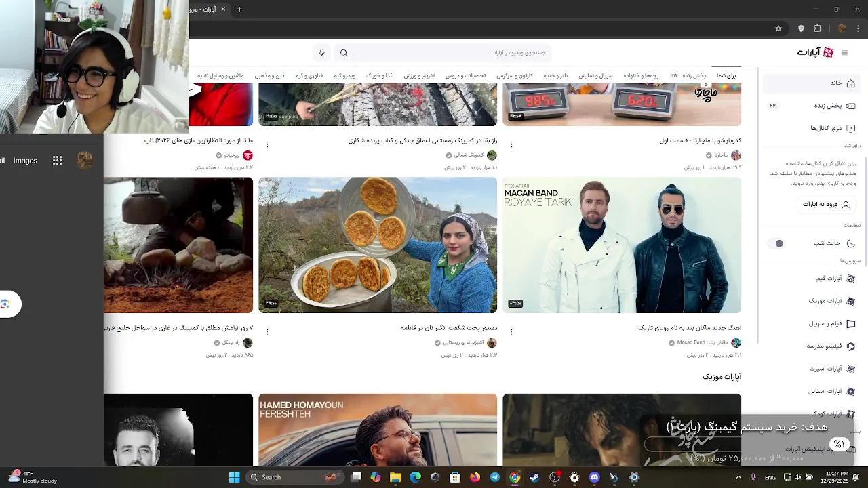Open the bread baking video thumbnail
The height and width of the screenshot is (488, 868).
click(x=378, y=245)
